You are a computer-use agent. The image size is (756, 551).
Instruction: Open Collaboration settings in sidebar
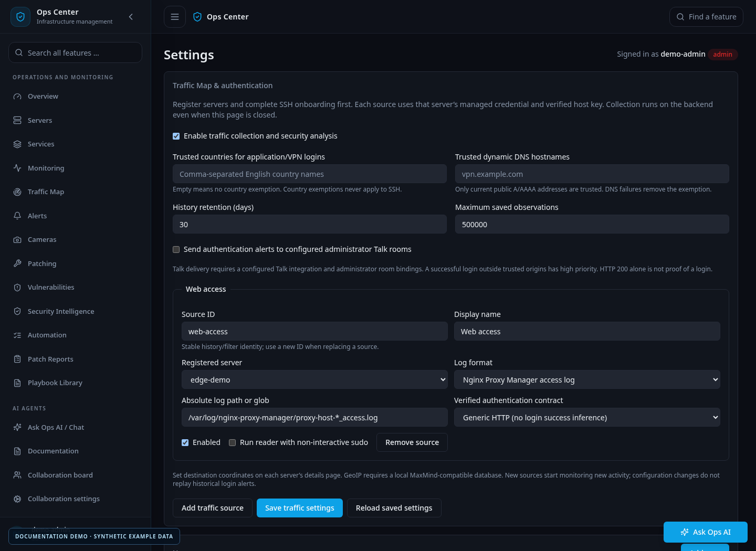pos(75,499)
